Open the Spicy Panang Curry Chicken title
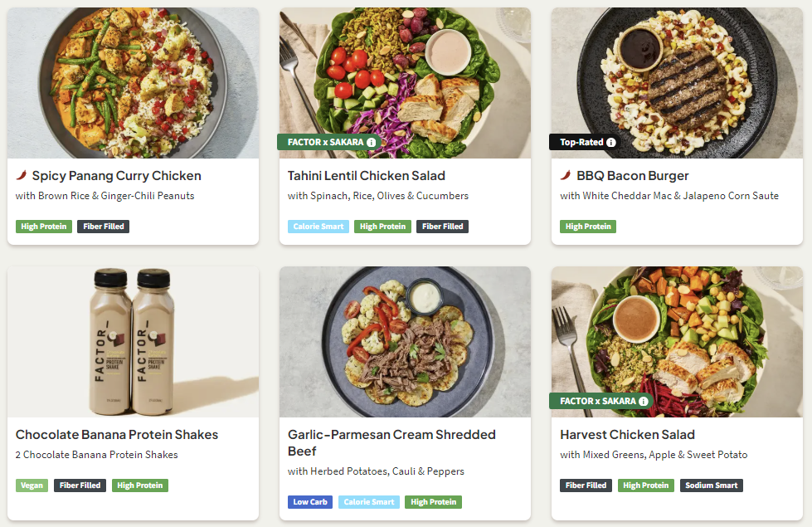The width and height of the screenshot is (812, 527). point(116,176)
